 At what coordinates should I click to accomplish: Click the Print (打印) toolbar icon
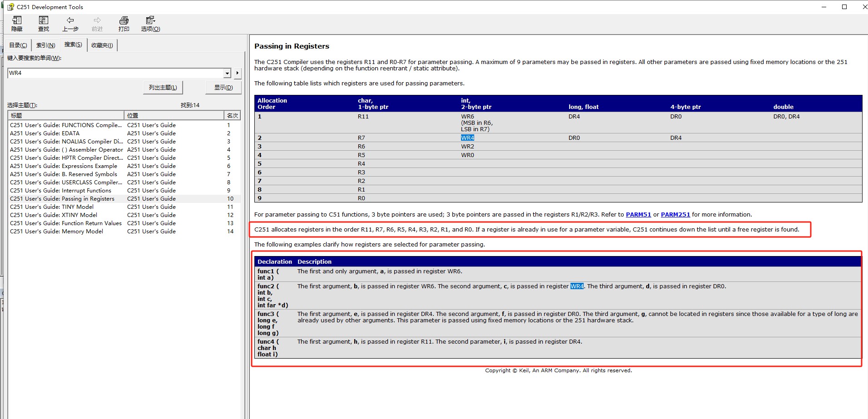click(124, 24)
